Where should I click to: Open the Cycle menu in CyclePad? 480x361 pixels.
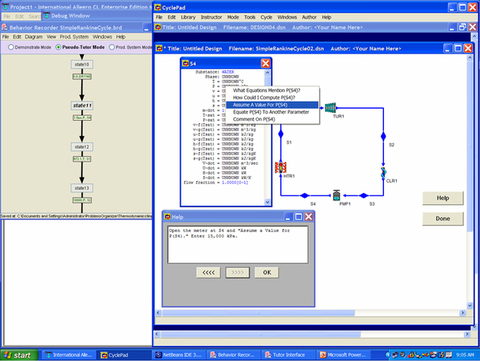pos(266,17)
